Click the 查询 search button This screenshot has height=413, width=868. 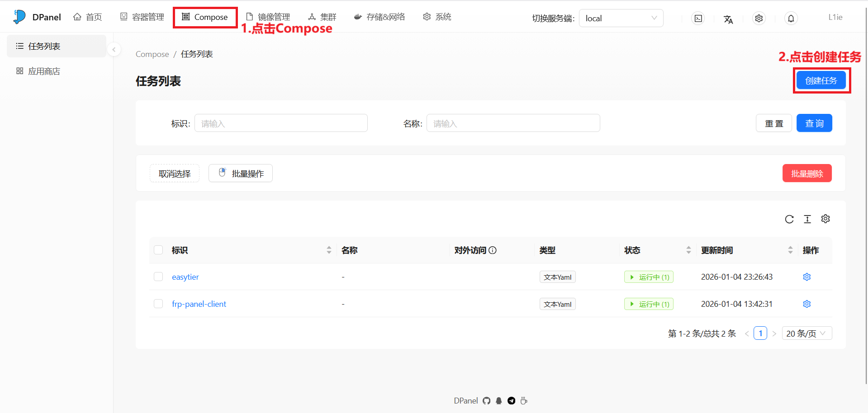814,123
